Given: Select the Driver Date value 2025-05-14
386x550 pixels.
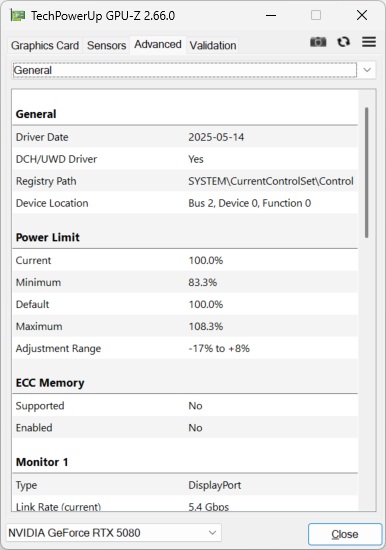Looking at the screenshot, I should (216, 137).
